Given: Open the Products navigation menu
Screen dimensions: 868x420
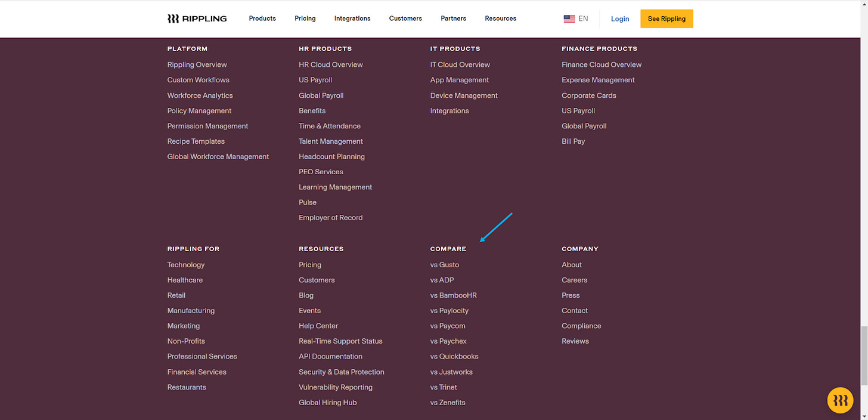Looking at the screenshot, I should 262,18.
